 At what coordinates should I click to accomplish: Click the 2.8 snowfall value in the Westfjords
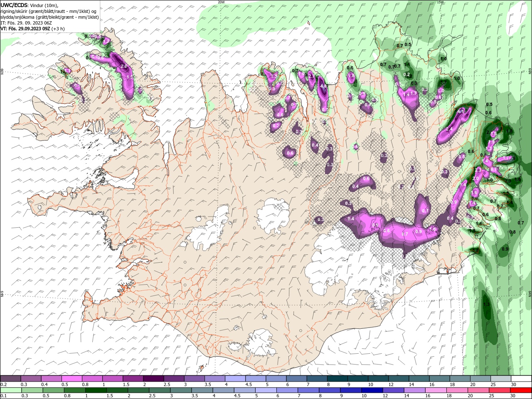click(x=123, y=66)
